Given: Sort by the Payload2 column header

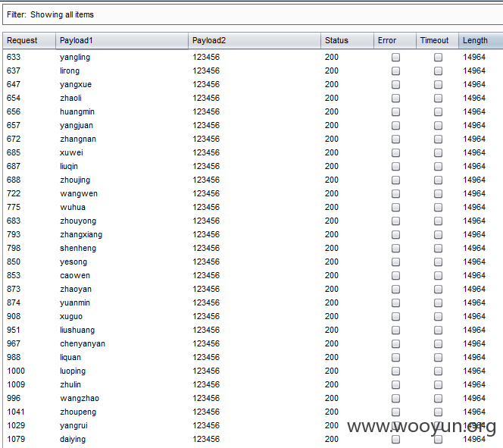Looking at the screenshot, I should (x=255, y=40).
